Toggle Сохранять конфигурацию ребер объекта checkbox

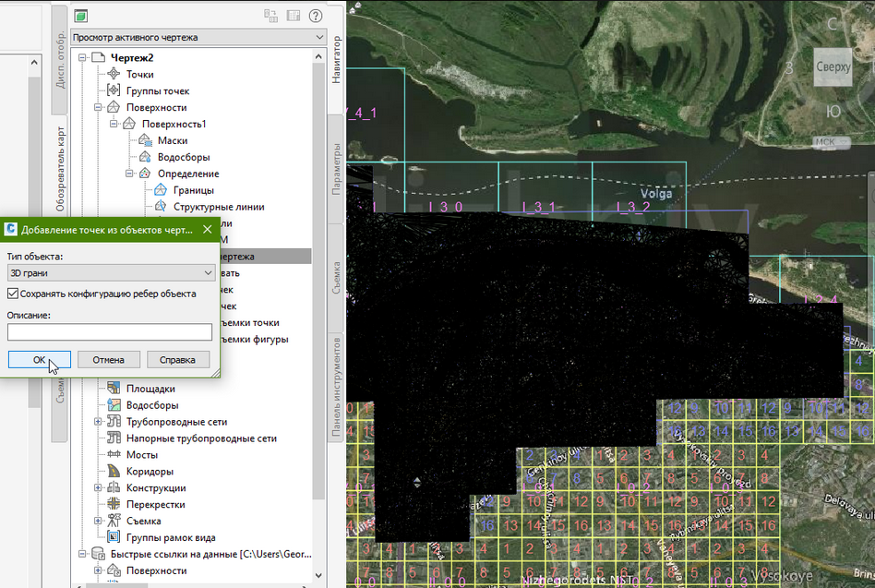[13, 294]
